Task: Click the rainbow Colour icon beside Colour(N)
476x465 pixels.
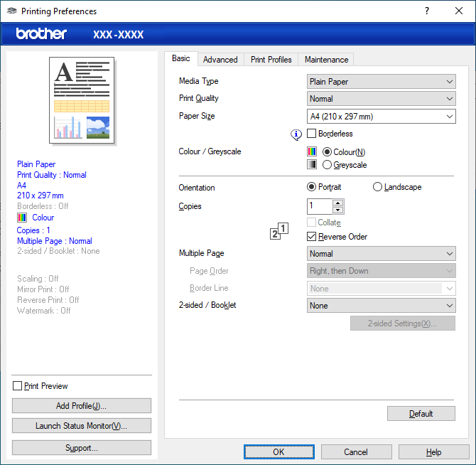Action: coord(312,151)
